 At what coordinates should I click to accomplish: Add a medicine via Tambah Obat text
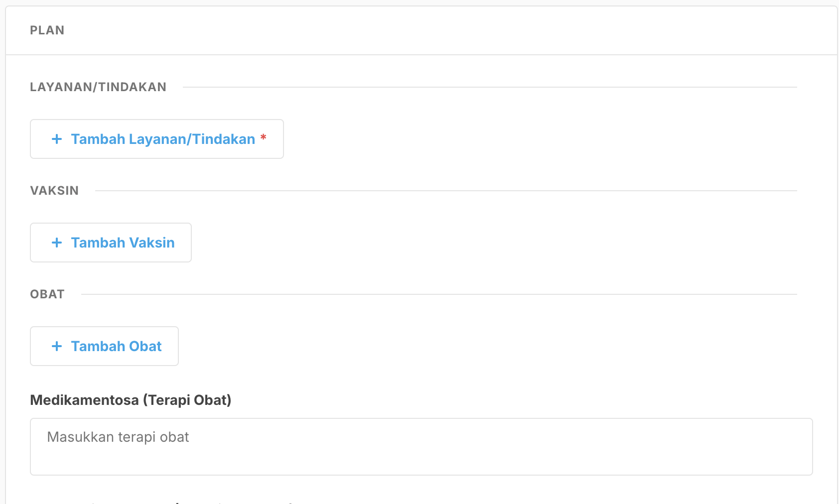116,346
